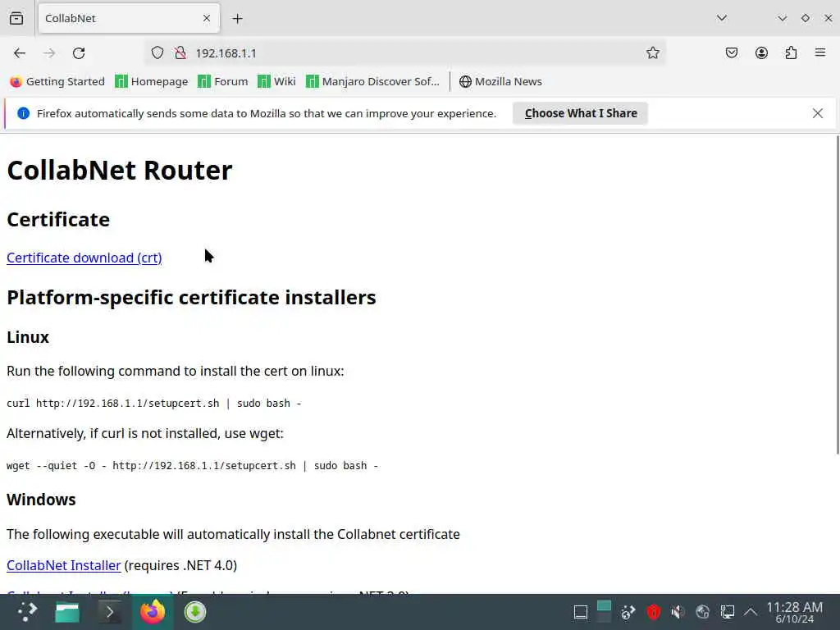Dismiss the Firefox data notification bar

[x=818, y=113]
